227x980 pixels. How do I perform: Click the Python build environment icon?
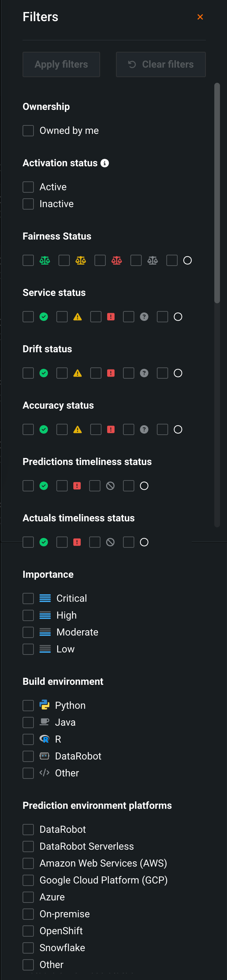[44, 705]
